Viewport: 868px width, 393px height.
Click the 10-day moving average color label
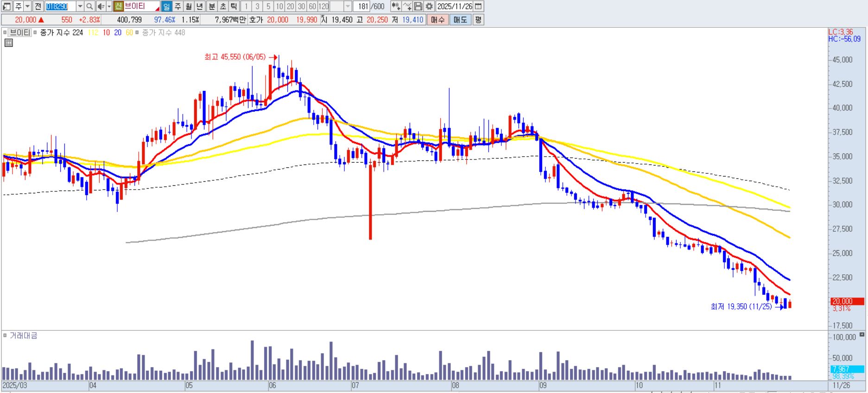106,32
